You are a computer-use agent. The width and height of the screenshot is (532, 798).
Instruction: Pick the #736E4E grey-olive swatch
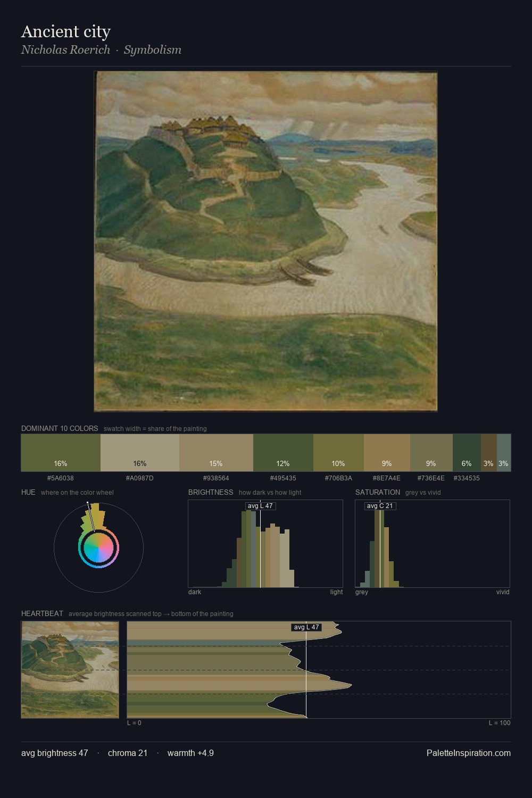point(431,453)
